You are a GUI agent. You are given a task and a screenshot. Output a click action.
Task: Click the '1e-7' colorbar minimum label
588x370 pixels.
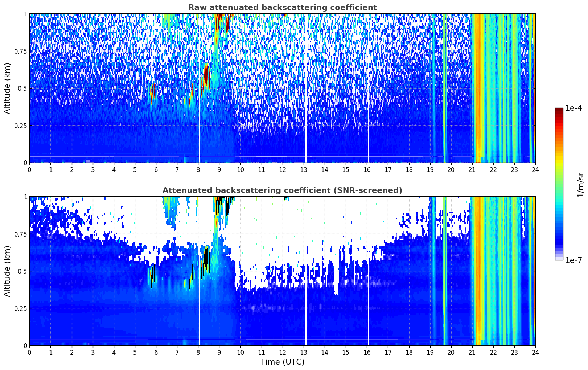point(573,260)
